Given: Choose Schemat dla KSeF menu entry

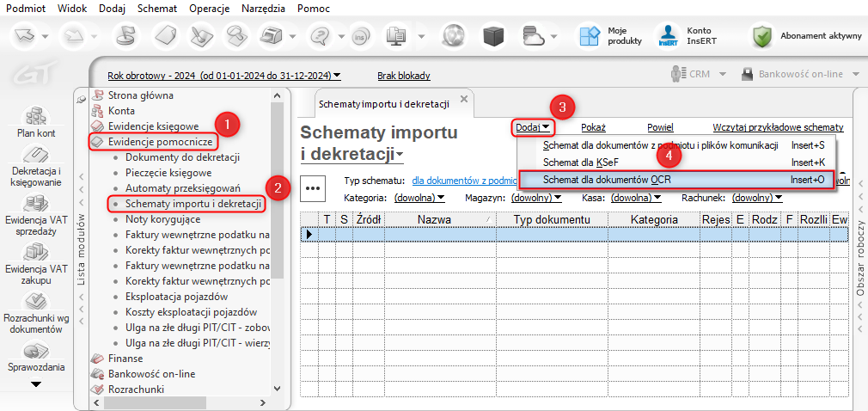Looking at the screenshot, I should click(678, 163).
